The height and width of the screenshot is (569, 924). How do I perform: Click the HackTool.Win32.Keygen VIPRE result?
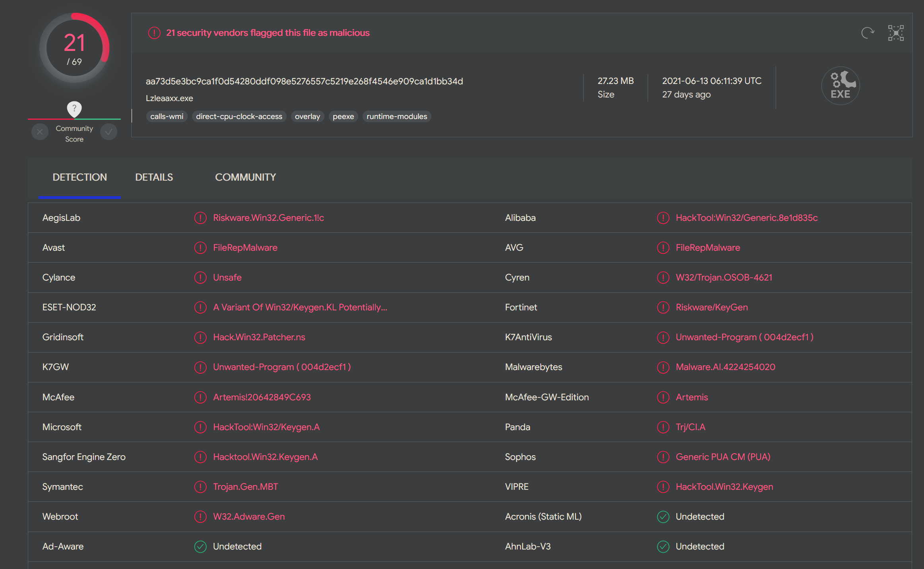(x=724, y=487)
